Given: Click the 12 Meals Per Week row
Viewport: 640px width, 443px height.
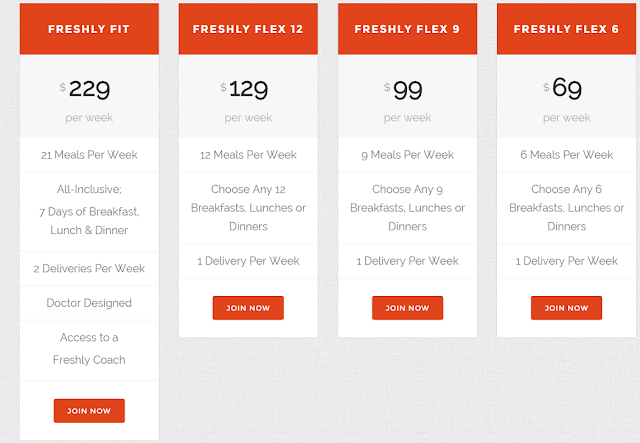Looking at the screenshot, I should pos(248,155).
